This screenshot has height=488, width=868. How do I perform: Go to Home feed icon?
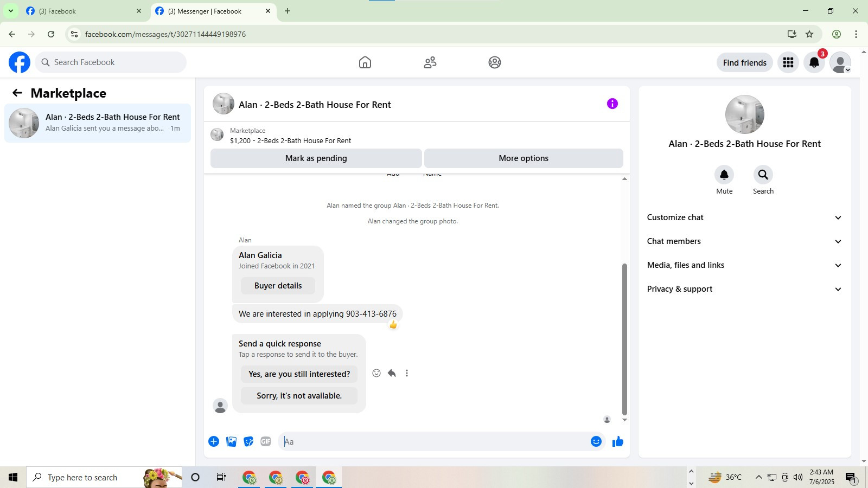[x=365, y=62]
